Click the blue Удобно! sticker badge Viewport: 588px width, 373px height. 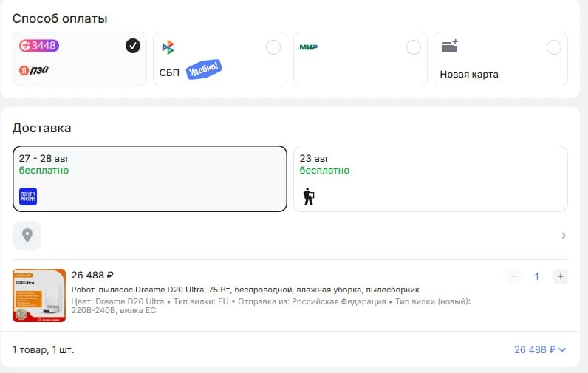[x=204, y=69]
